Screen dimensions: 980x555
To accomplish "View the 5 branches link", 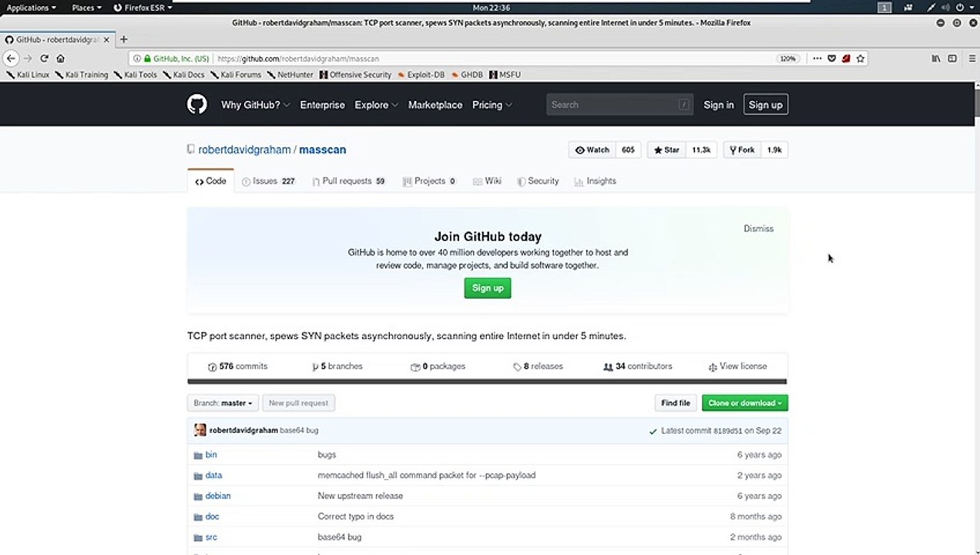I will click(x=337, y=367).
